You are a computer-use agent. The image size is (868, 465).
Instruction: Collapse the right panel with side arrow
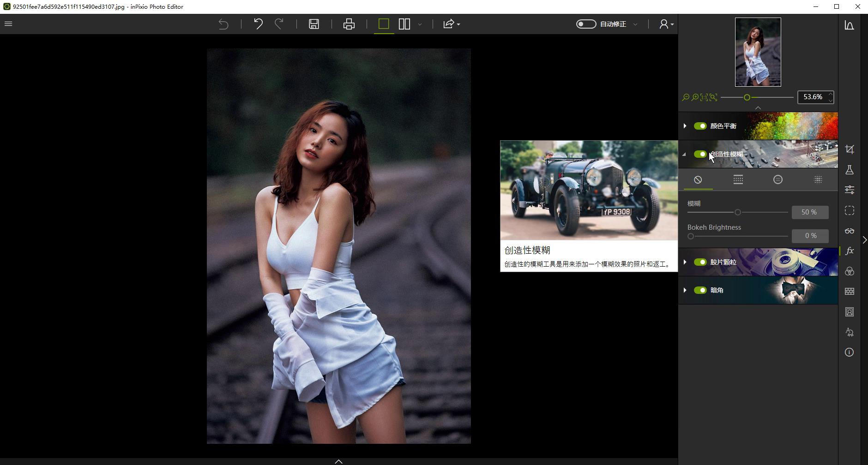click(864, 240)
